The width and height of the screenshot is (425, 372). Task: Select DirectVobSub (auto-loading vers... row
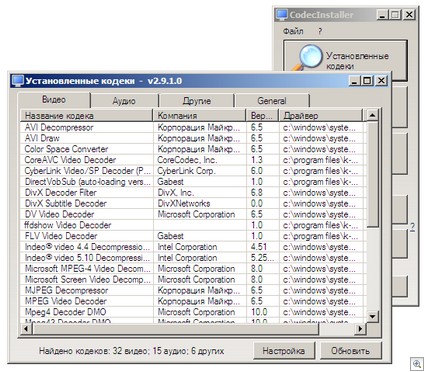tap(194, 182)
